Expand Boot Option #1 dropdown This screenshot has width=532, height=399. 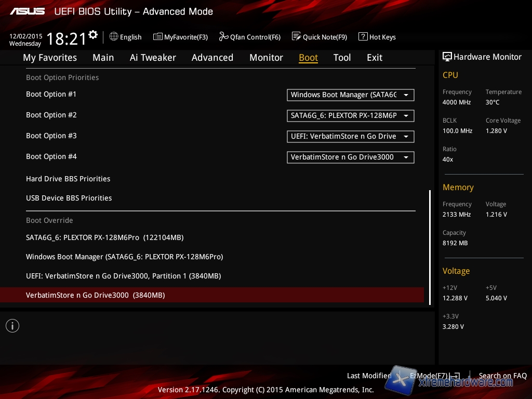(x=351, y=95)
